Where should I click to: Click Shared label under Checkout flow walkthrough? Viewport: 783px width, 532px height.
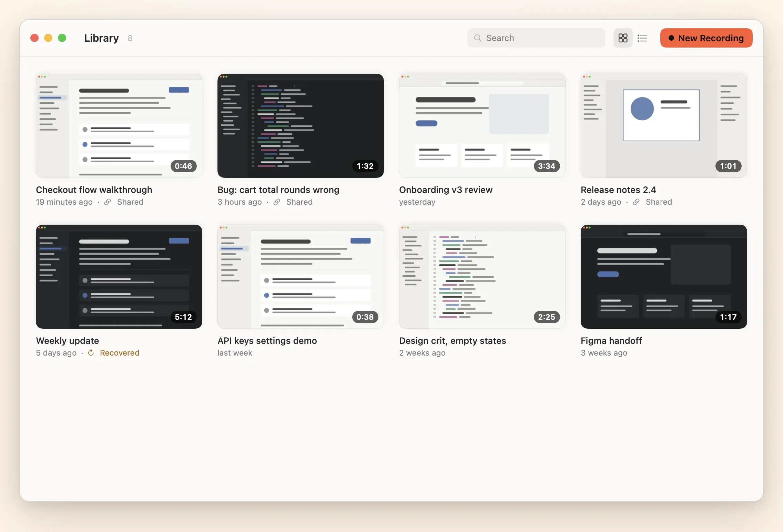[130, 202]
